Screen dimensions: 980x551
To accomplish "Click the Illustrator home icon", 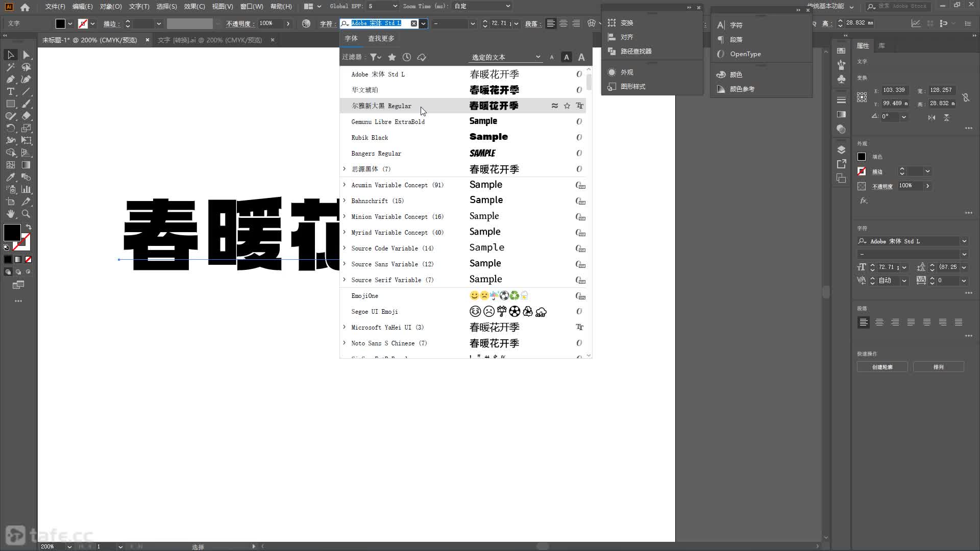I will coord(25,7).
